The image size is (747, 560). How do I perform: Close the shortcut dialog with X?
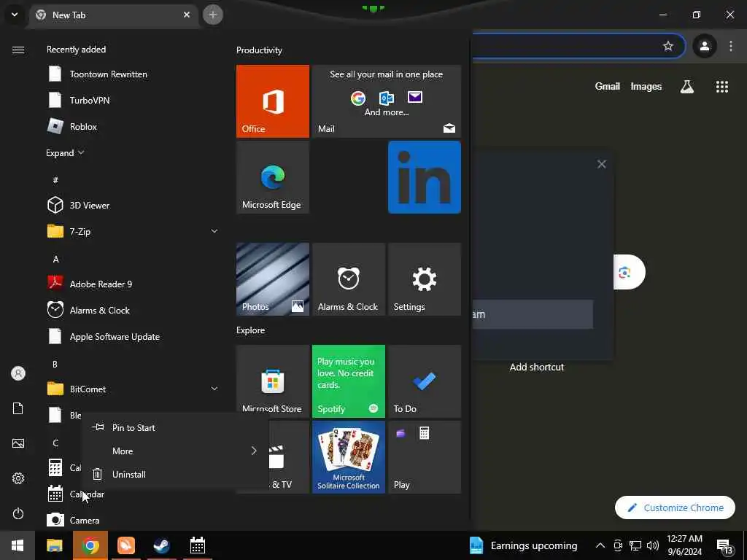click(x=602, y=164)
